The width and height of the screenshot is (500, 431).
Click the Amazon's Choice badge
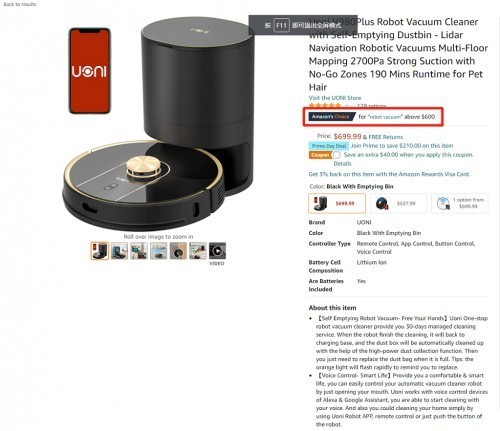point(331,117)
